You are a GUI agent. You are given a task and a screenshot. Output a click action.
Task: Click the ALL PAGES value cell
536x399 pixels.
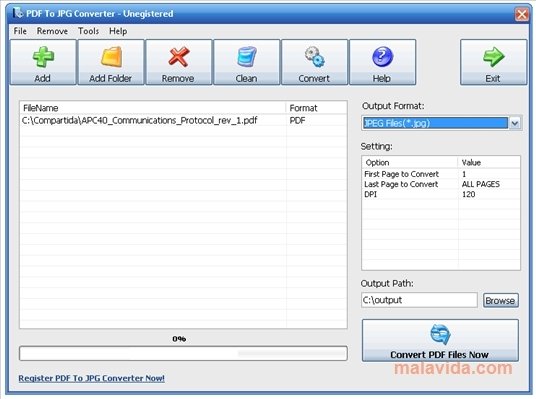pyautogui.click(x=481, y=184)
